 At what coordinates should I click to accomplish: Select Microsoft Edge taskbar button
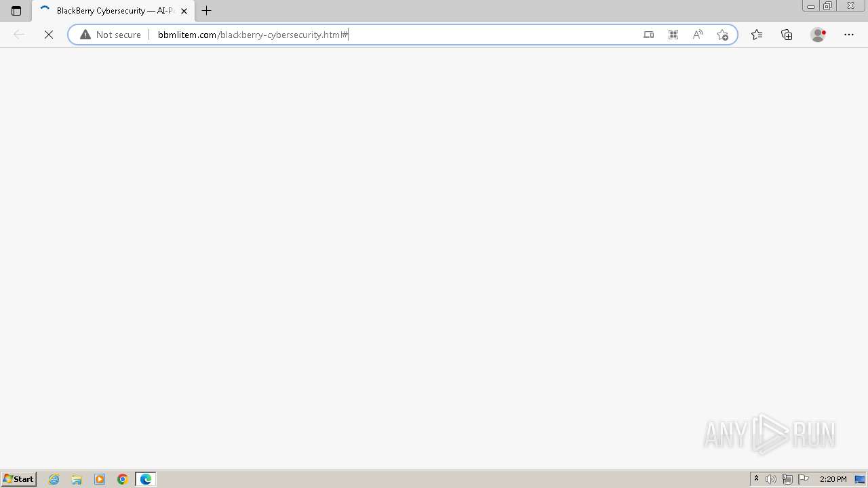tap(146, 479)
